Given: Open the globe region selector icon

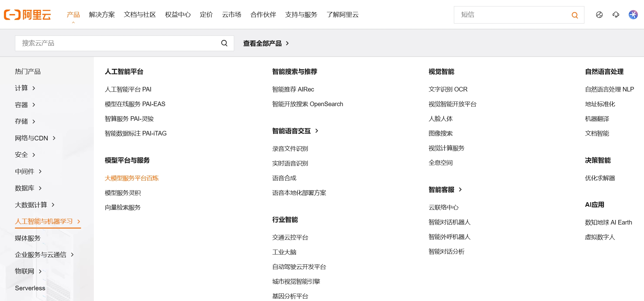Looking at the screenshot, I should (x=599, y=15).
